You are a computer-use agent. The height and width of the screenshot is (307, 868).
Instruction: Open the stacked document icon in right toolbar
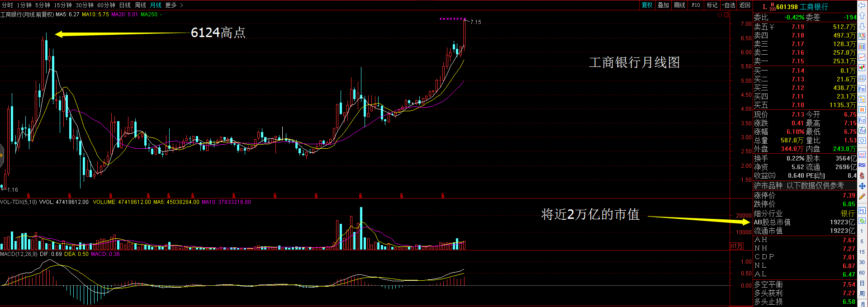pos(862,79)
